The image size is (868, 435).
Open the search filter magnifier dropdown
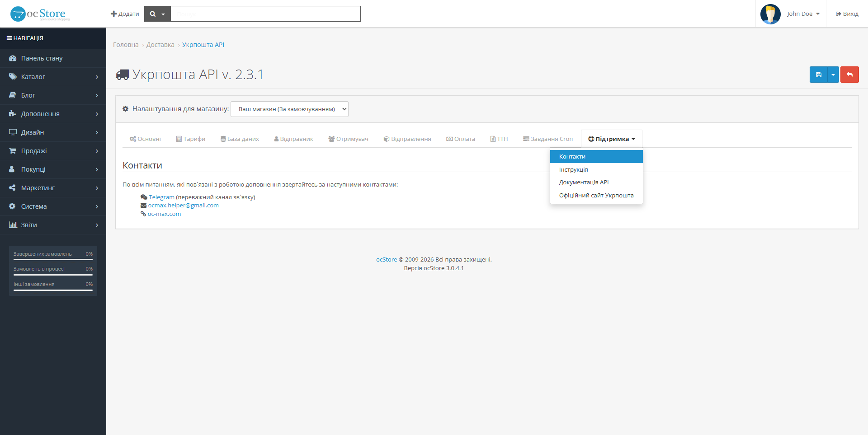[157, 14]
